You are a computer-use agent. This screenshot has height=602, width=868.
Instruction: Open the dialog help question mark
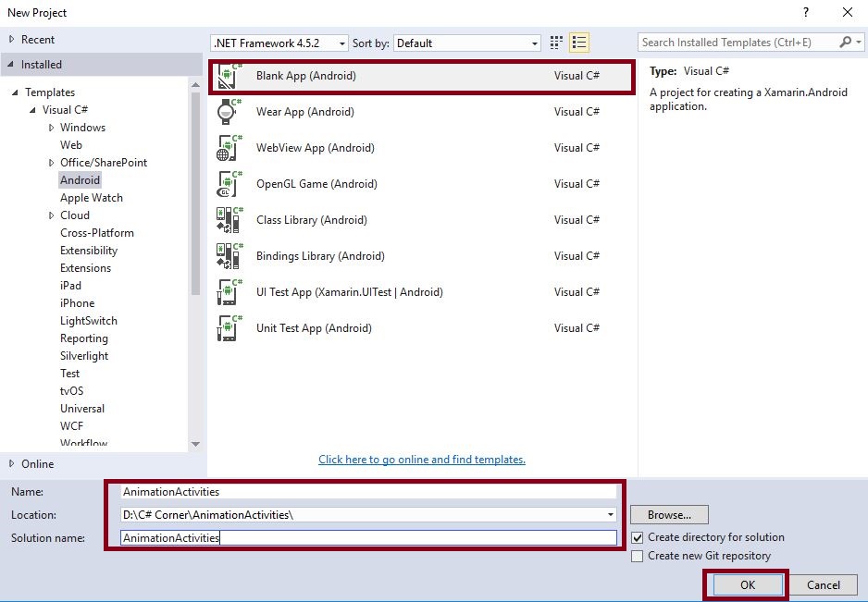coord(805,12)
